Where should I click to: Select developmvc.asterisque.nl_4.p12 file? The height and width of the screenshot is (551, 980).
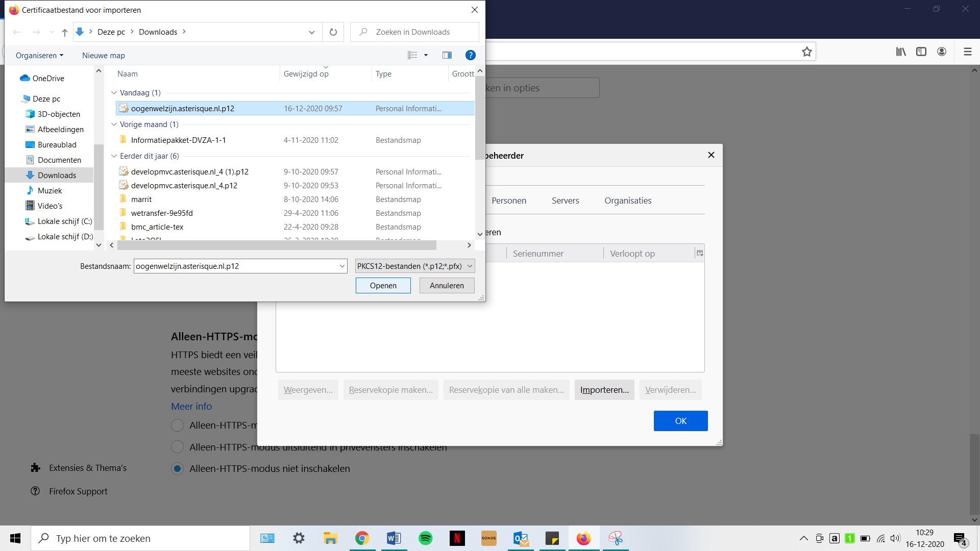(x=184, y=186)
